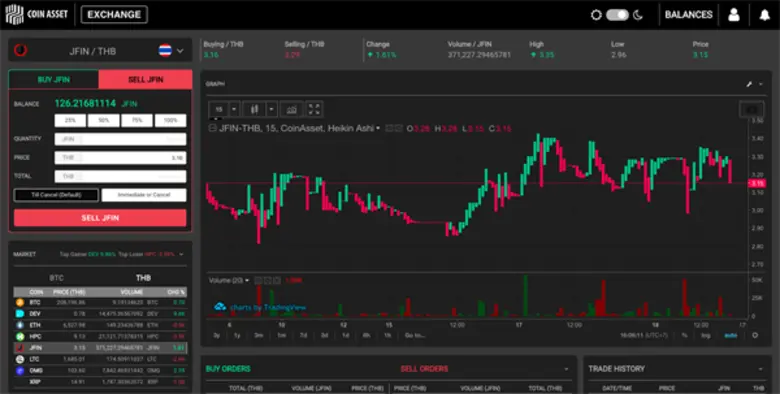Click the TOTAL input field
This screenshot has width=780, height=394.
120,176
